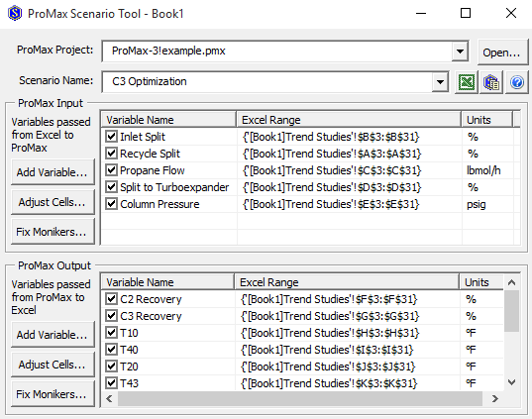Click Fix Monikers in ProMax Output
The image size is (532, 419).
point(53,394)
